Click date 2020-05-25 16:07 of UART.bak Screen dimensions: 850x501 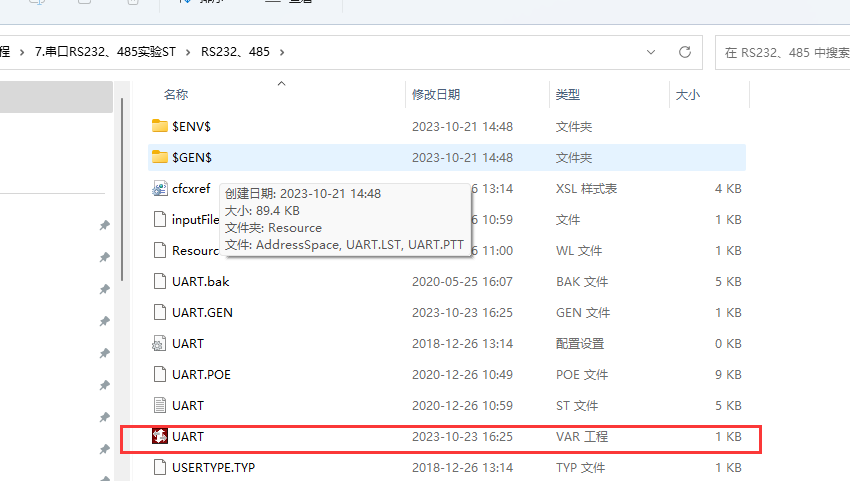pyautogui.click(x=462, y=281)
